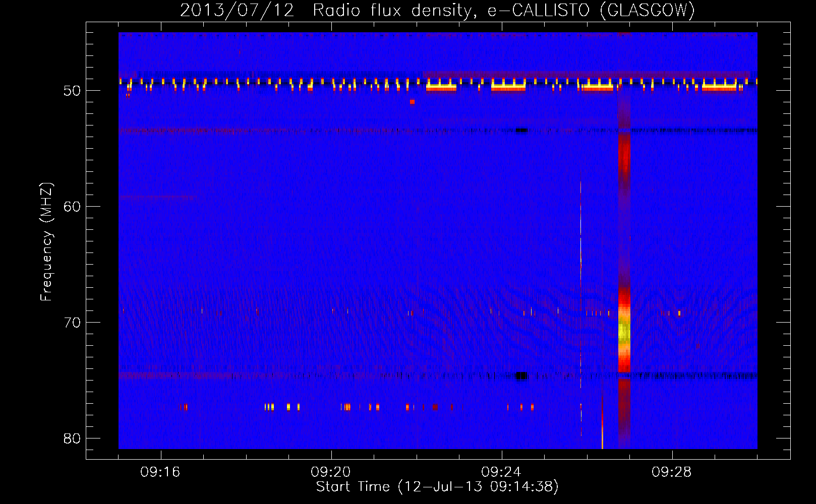This screenshot has height=504, width=816.
Task: Click the 50 frequency tick label
Action: pos(72,91)
